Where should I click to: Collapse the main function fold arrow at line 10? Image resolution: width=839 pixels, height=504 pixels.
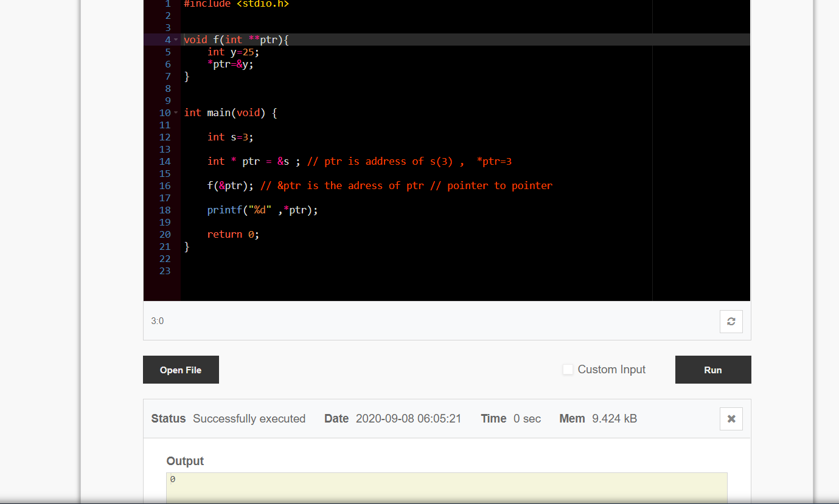click(176, 112)
